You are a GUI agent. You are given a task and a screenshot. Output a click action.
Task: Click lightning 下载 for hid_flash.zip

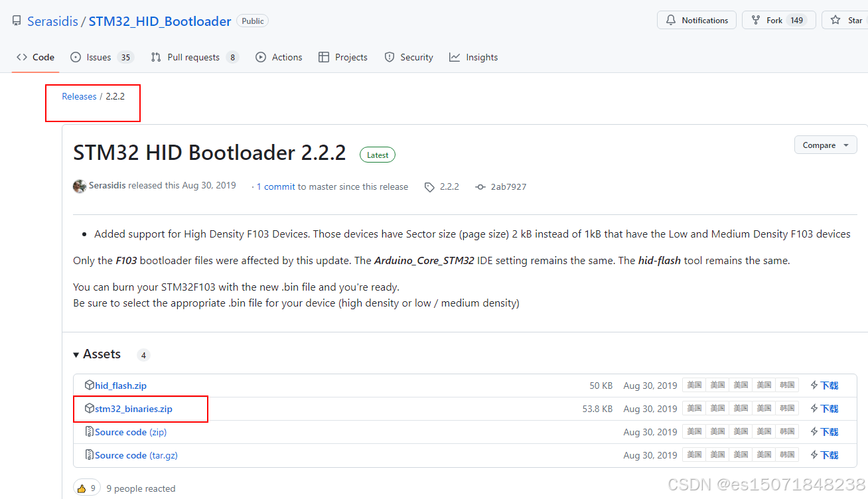pos(824,386)
